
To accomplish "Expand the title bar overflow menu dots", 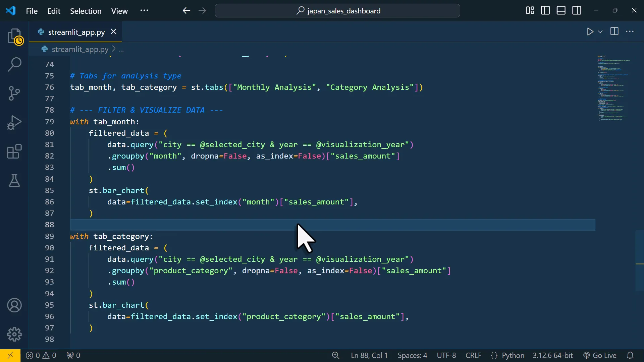I will click(x=144, y=11).
